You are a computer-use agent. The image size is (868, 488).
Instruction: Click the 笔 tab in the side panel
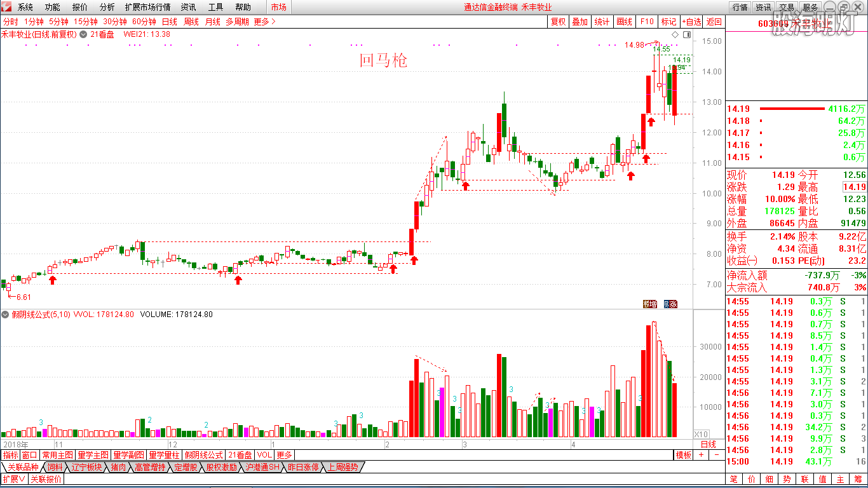733,479
